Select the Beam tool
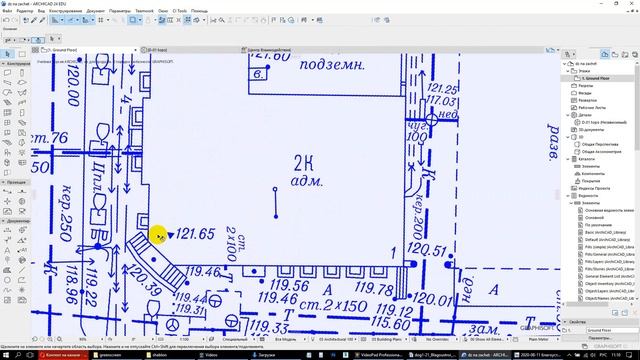 [7, 83]
